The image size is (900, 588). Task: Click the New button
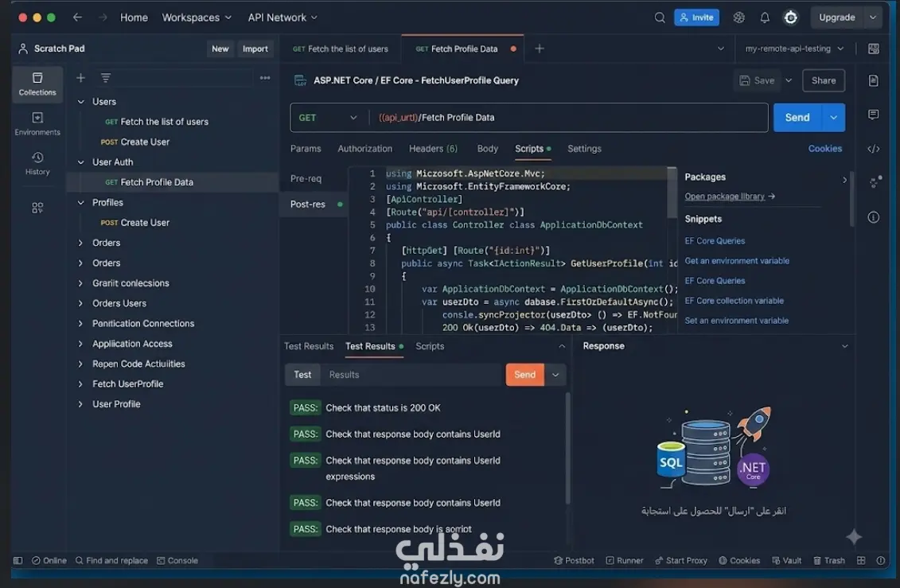coord(220,49)
